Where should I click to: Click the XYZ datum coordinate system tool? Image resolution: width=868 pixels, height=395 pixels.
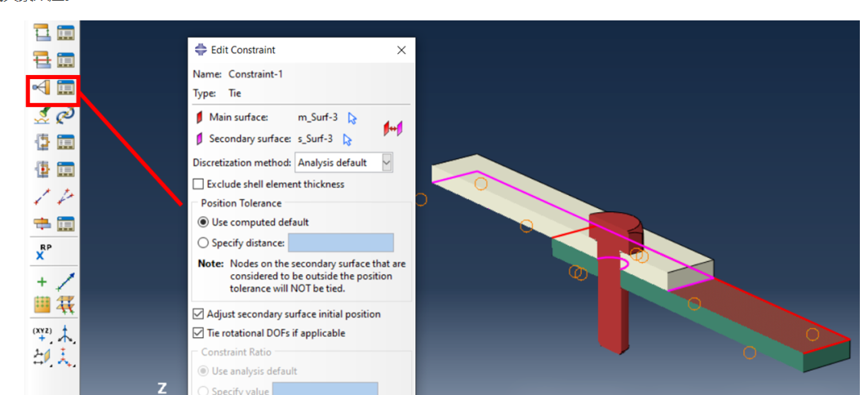[42, 335]
